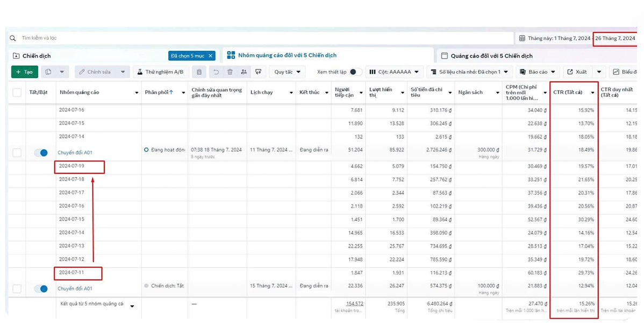Click the search magnifier icon

(x=13, y=38)
